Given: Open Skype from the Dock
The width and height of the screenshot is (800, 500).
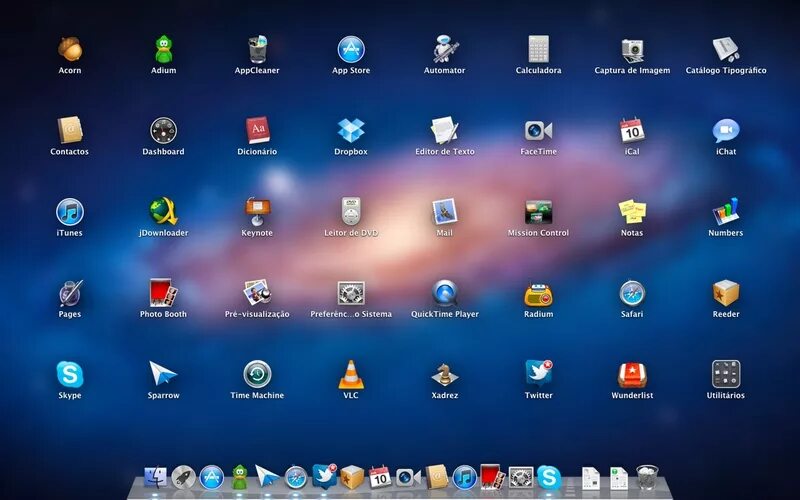Looking at the screenshot, I should pos(549,478).
